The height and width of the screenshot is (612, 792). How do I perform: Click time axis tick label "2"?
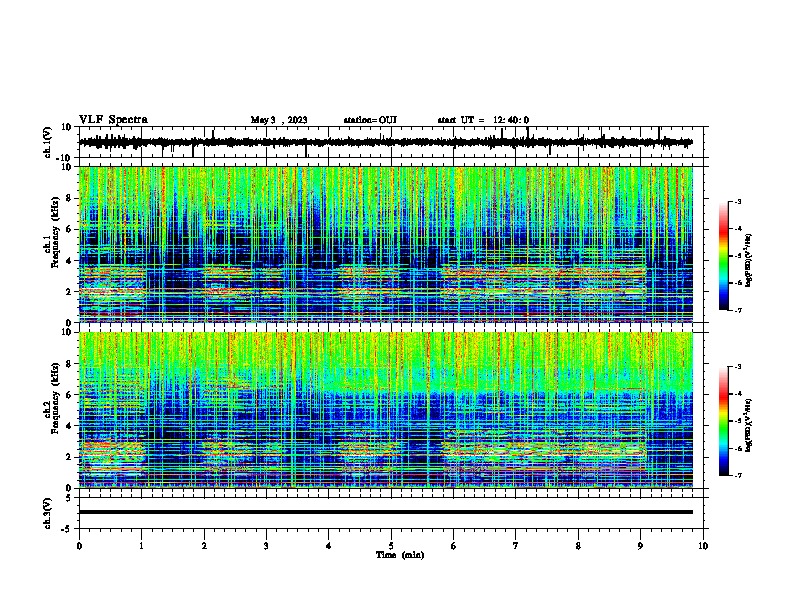[x=204, y=546]
